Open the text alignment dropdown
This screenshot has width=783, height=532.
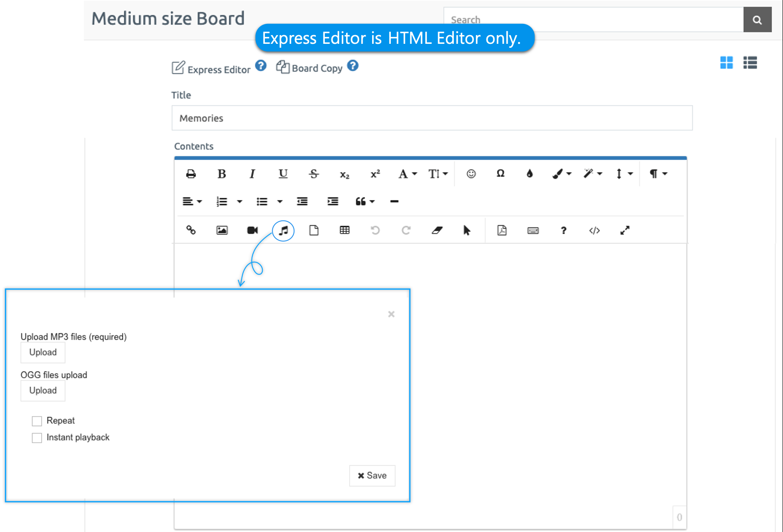(192, 201)
